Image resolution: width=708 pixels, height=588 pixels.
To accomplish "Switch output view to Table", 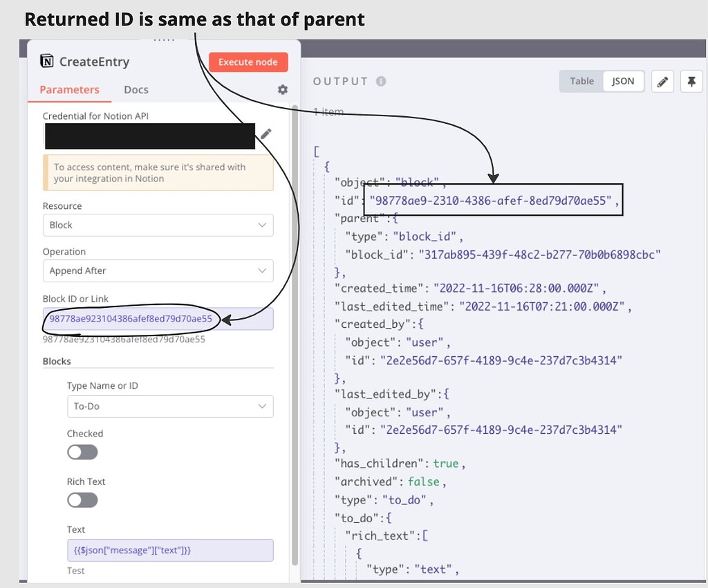I will [581, 81].
